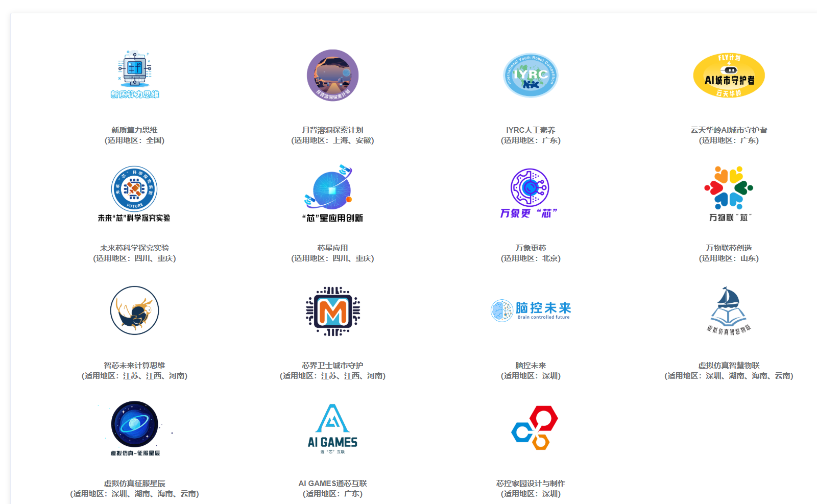Click AI GAMES通芯互联 title
This screenshot has height=504, width=817.
[332, 484]
